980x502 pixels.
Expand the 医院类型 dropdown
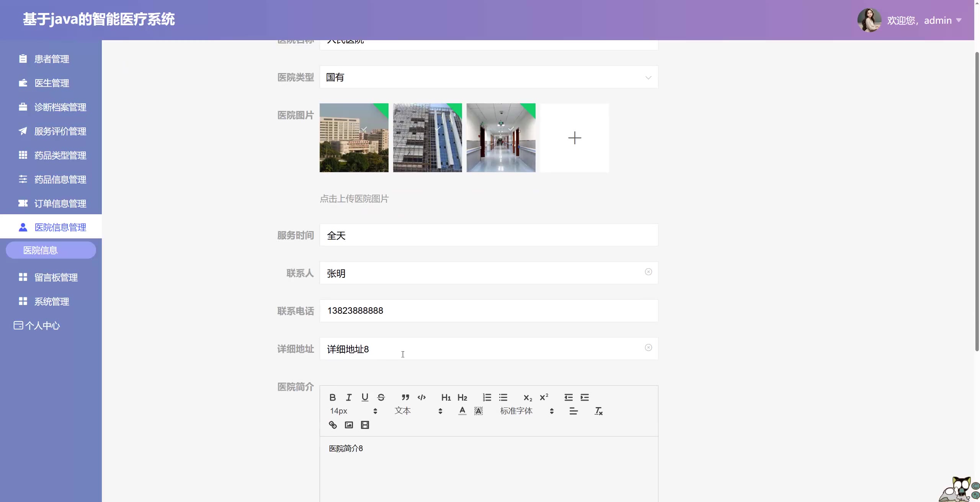point(488,77)
